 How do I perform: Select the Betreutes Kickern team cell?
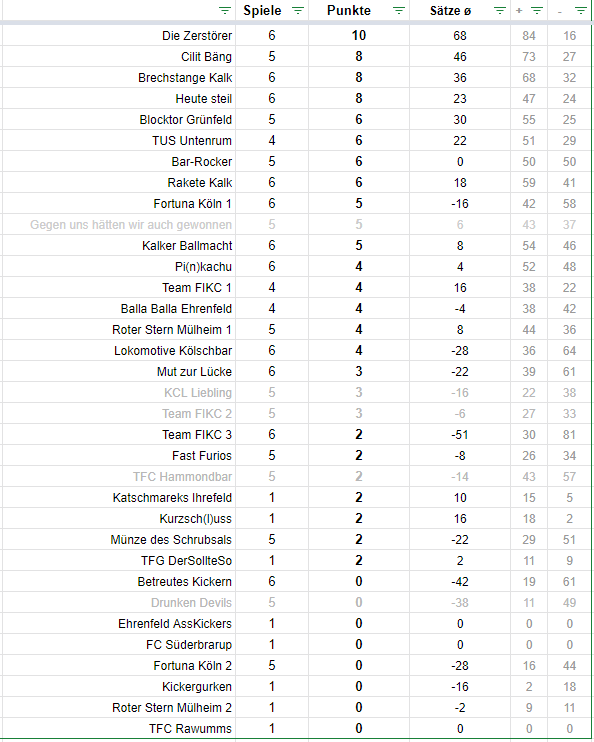coord(118,582)
